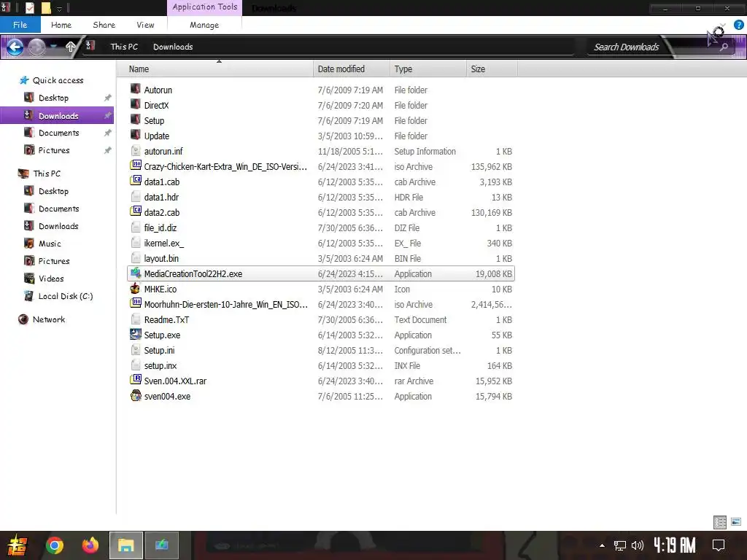This screenshot has width=747, height=560.
Task: Sort by Date modified column header
Action: [x=351, y=69]
